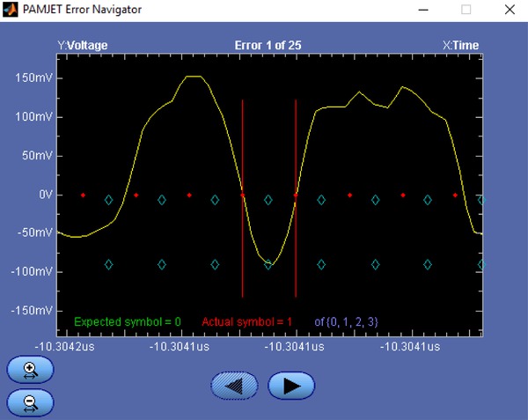Click the green "Expected symbol = 0" text
The height and width of the screenshot is (420, 528).
click(x=128, y=322)
